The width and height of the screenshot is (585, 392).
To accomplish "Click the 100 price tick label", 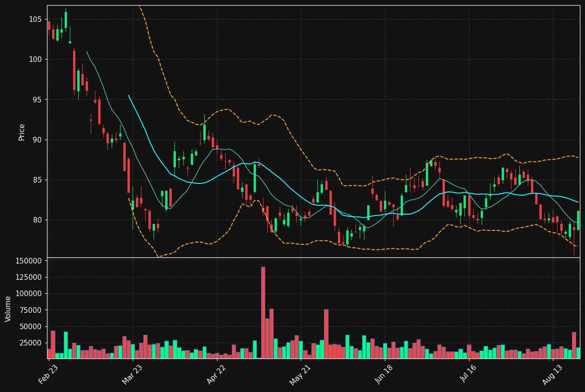I will [35, 60].
